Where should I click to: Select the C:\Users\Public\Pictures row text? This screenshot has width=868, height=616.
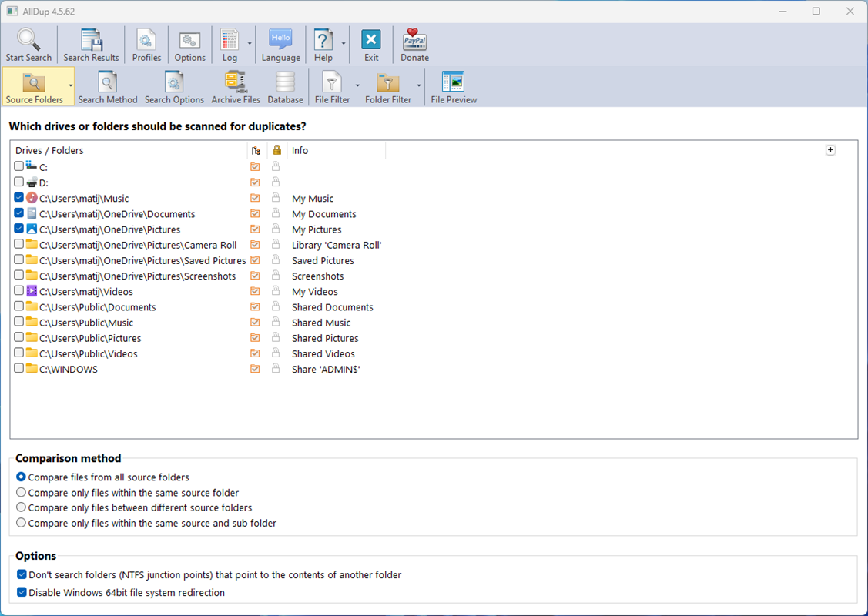coord(90,338)
